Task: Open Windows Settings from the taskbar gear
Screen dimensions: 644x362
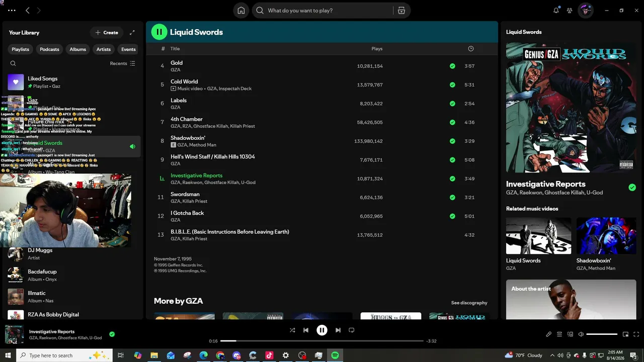Action: coord(286,355)
